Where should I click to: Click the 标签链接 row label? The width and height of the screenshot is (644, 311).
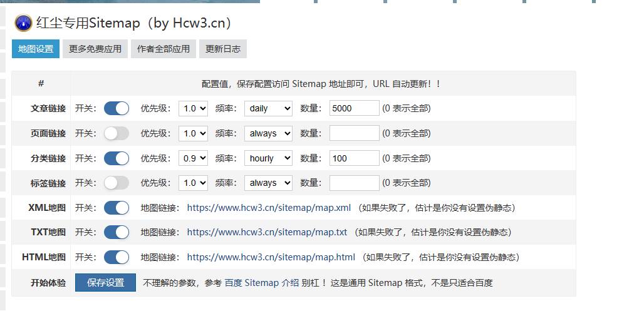click(x=48, y=183)
